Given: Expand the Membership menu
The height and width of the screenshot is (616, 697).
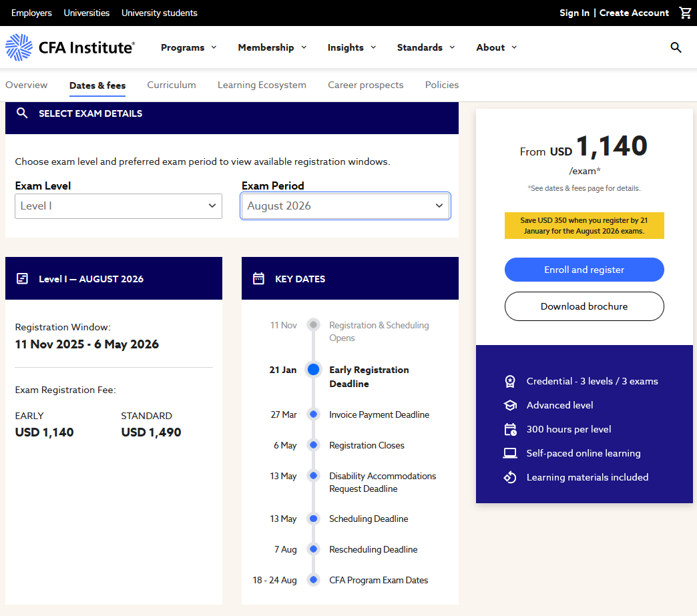Looking at the screenshot, I should pyautogui.click(x=272, y=47).
